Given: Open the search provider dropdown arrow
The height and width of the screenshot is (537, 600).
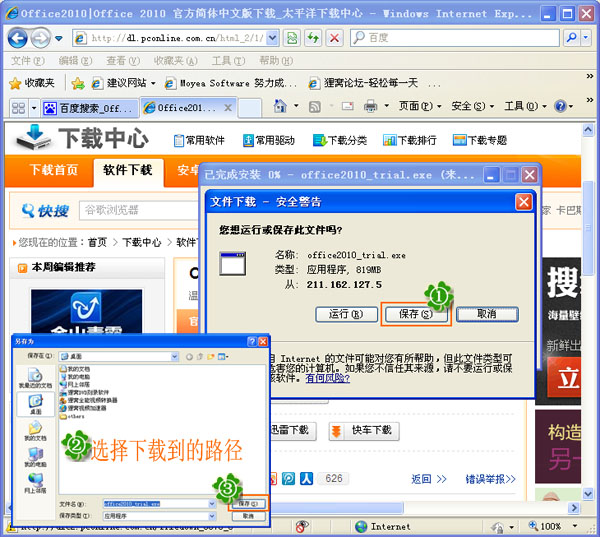Looking at the screenshot, I should [586, 38].
